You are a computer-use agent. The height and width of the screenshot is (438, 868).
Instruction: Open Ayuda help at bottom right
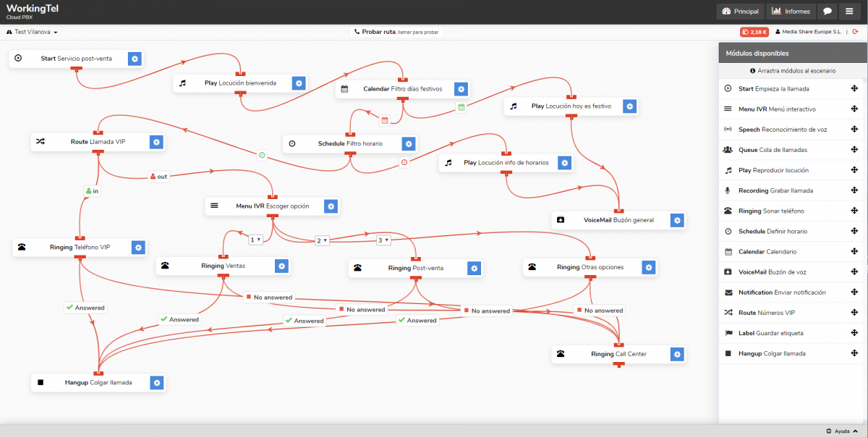838,431
